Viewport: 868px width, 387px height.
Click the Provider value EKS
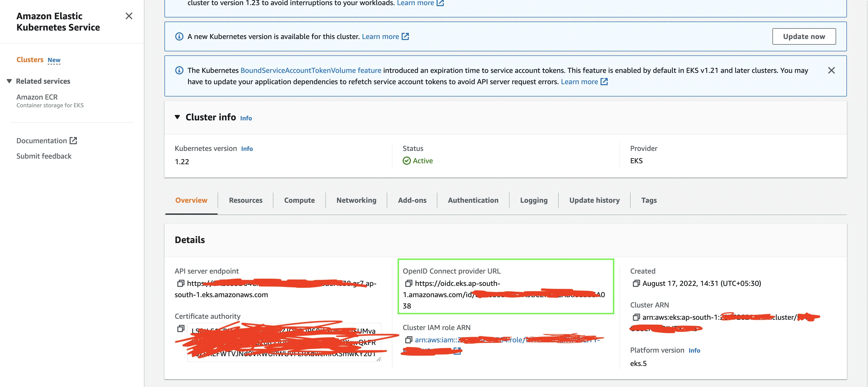(x=636, y=161)
